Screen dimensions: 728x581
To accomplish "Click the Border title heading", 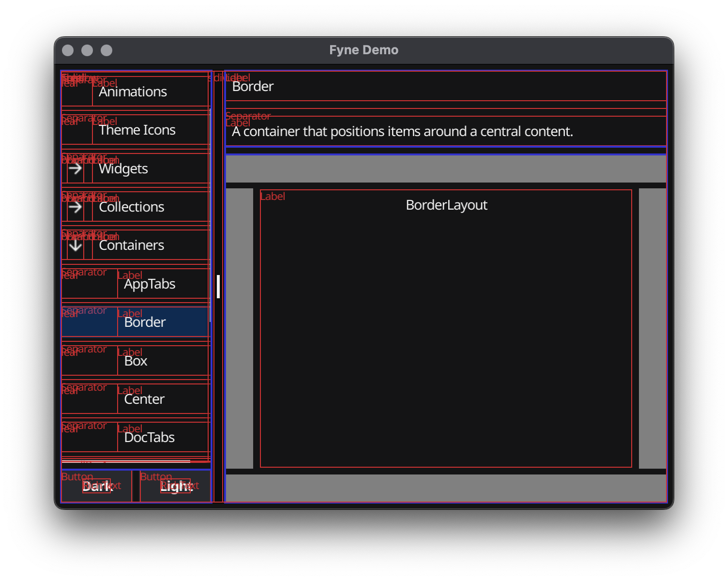I will point(253,87).
